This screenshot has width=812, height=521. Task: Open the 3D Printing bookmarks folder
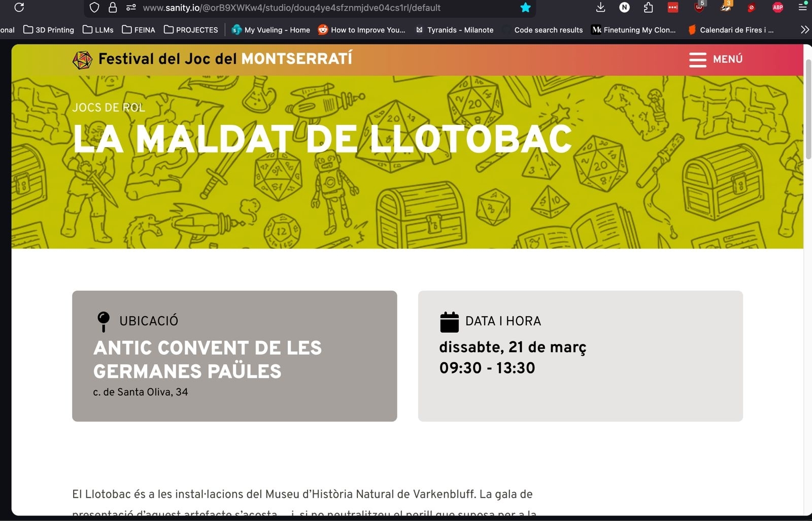(x=49, y=30)
